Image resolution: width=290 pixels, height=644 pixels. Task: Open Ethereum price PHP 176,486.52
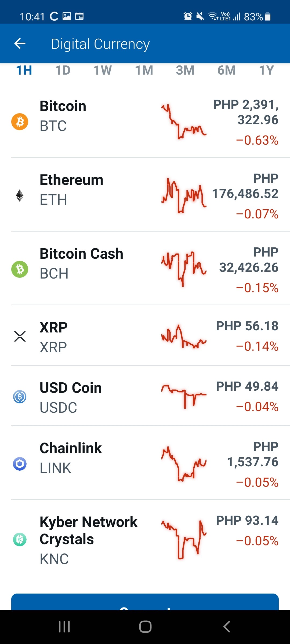pyautogui.click(x=245, y=186)
